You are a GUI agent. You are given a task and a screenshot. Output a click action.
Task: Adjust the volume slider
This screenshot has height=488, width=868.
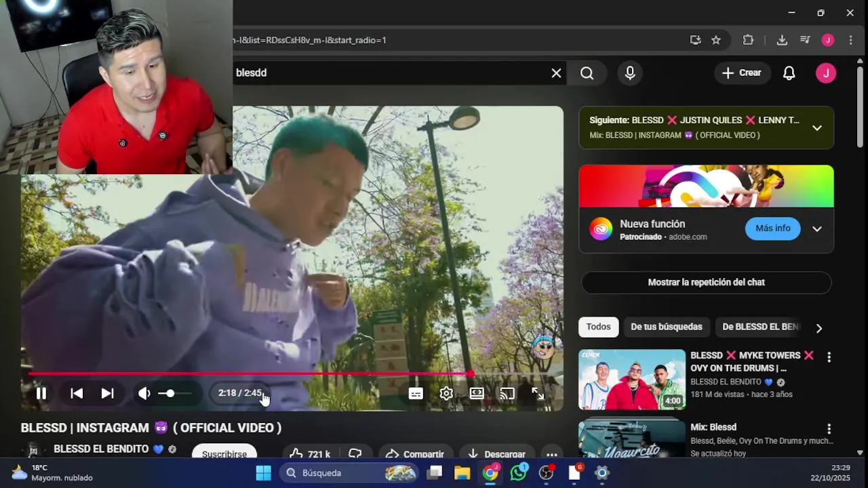(175, 393)
